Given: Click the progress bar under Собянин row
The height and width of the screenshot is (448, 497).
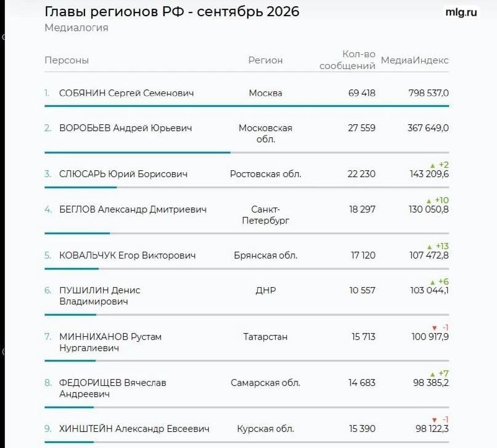Looking at the screenshot, I should (x=247, y=106).
